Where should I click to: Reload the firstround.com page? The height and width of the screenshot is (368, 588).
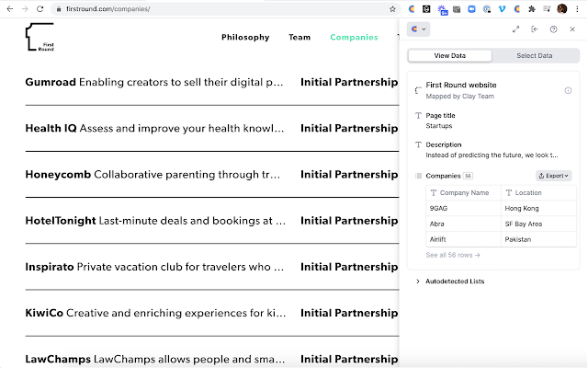tap(40, 9)
